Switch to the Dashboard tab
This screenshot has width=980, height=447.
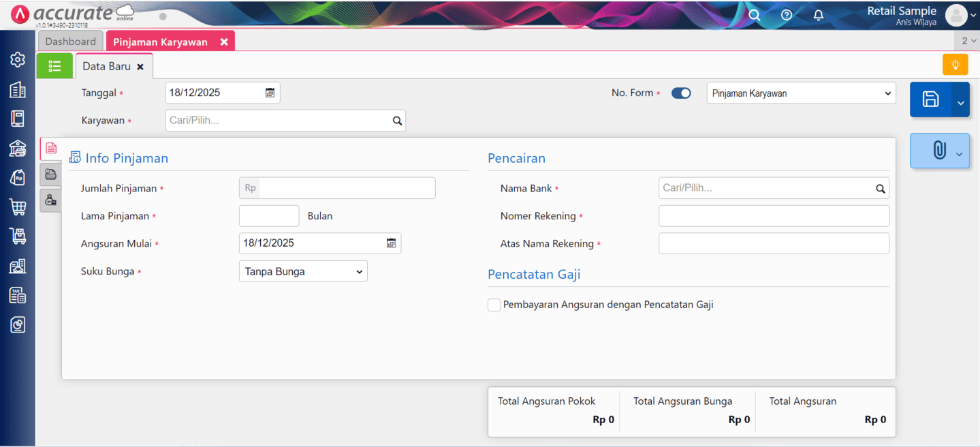pos(70,41)
